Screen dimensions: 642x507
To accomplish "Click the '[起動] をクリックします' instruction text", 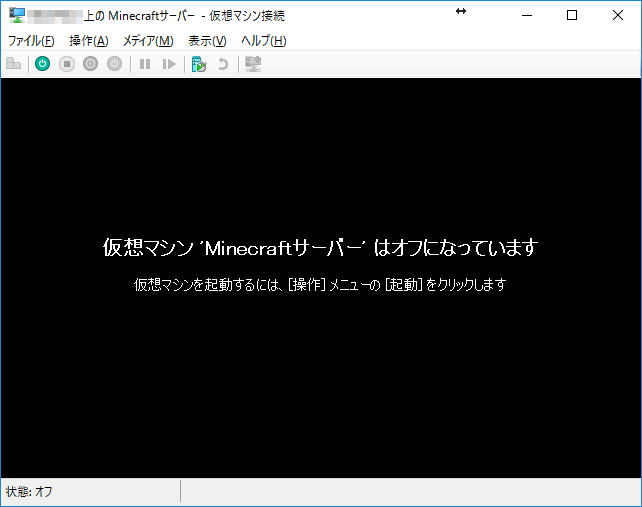I will (445, 284).
